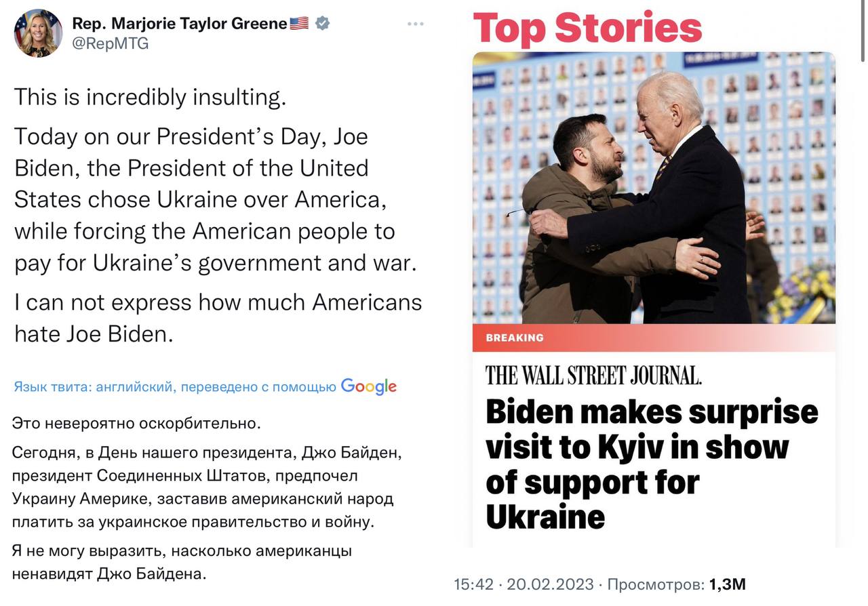Screen dimensions: 868x606
Task: Open the tweet's three-dot more options menu
Action: [415, 24]
